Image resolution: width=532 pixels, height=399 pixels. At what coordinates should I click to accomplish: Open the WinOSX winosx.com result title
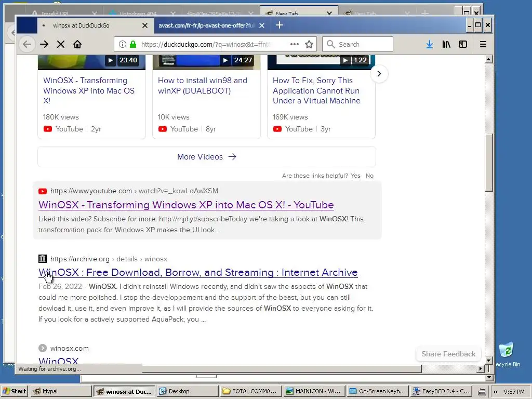tap(58, 361)
